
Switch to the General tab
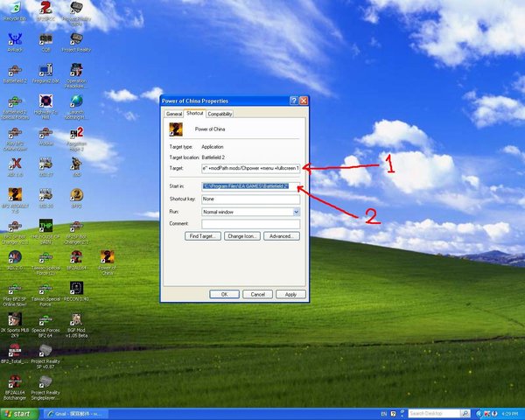pos(174,114)
